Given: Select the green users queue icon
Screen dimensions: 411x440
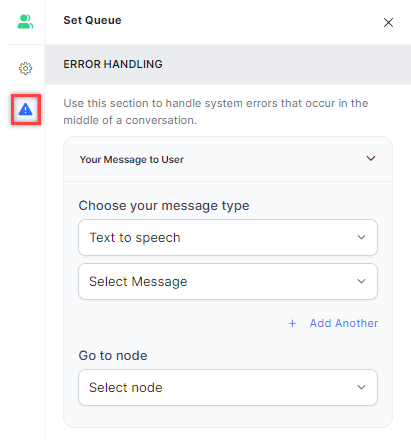Looking at the screenshot, I should [25, 22].
